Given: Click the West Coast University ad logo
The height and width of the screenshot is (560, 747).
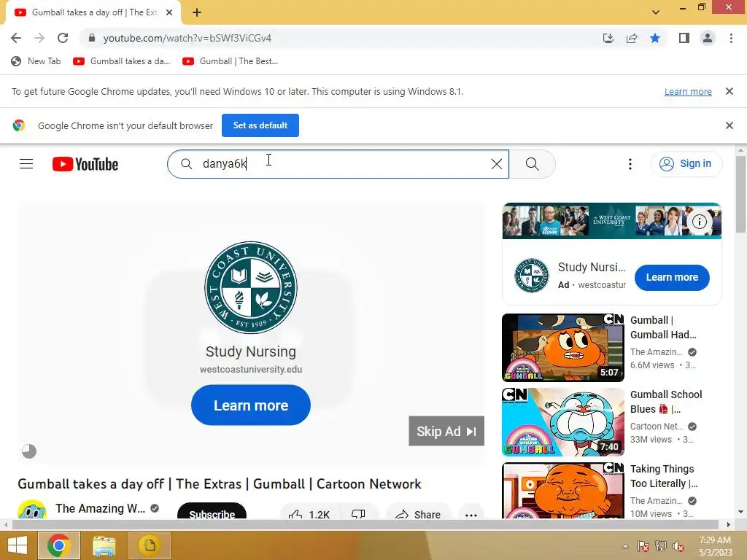Looking at the screenshot, I should tap(251, 287).
